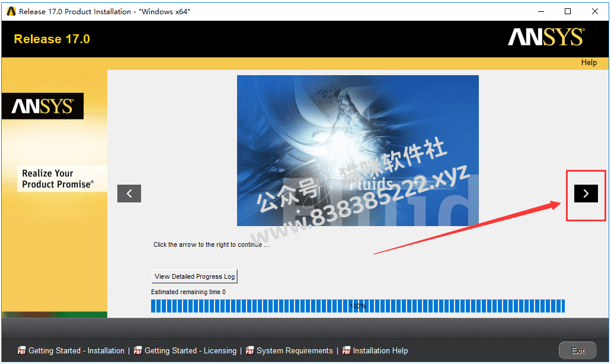Click the right arrow to continue installation

coord(586,194)
